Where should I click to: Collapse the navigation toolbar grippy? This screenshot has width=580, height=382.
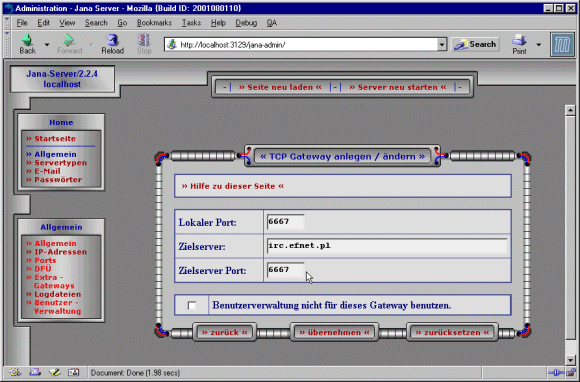(x=7, y=44)
